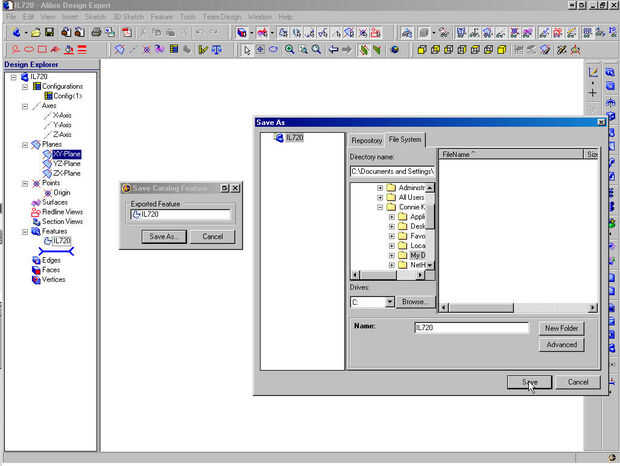Collapse the Planes tree node
This screenshot has width=620, height=466.
(25, 145)
